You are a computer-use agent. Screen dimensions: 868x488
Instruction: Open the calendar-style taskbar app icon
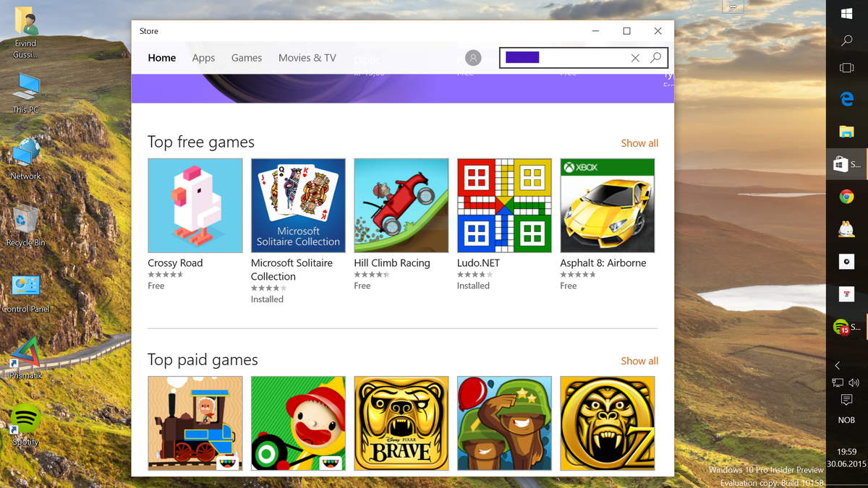pyautogui.click(x=847, y=294)
